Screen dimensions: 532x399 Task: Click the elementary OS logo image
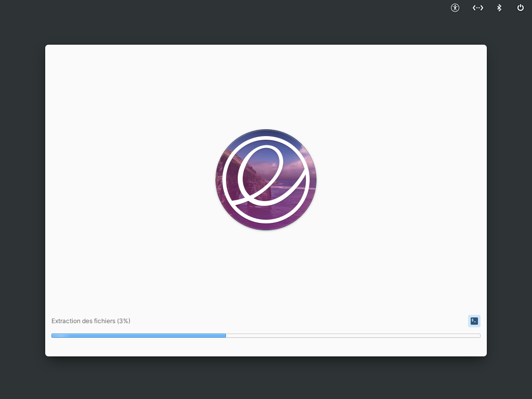click(266, 179)
